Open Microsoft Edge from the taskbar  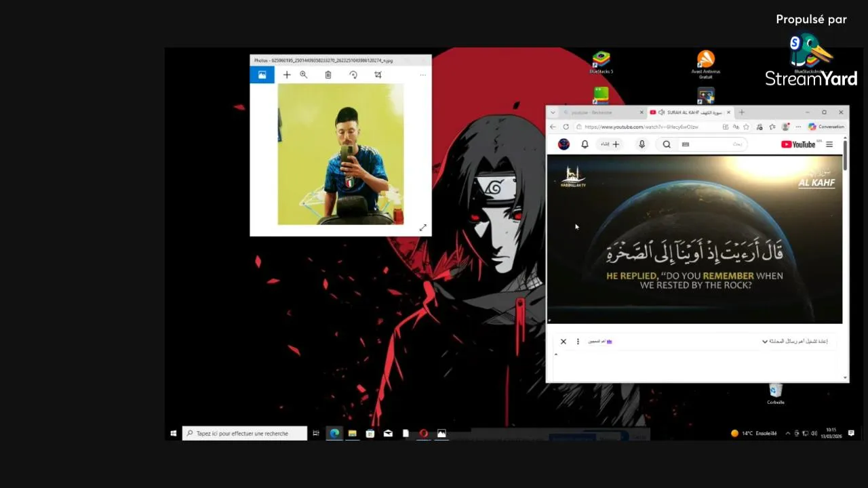point(334,433)
